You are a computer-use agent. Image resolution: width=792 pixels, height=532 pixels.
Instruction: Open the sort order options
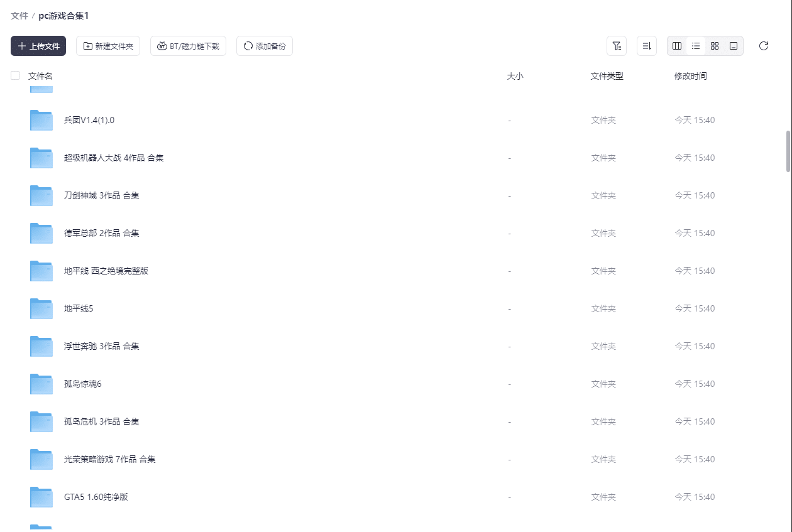[646, 46]
